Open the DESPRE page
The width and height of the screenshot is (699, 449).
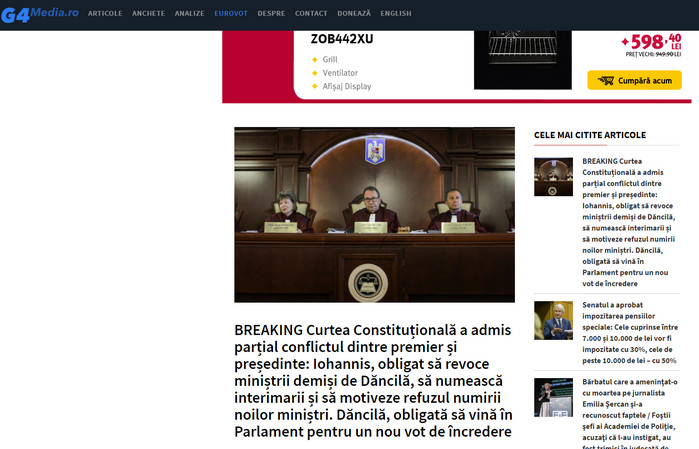(x=271, y=13)
